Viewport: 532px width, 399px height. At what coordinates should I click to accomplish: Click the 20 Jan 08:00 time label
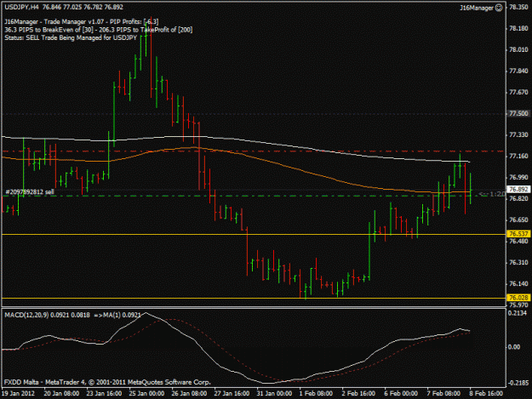tap(61, 393)
